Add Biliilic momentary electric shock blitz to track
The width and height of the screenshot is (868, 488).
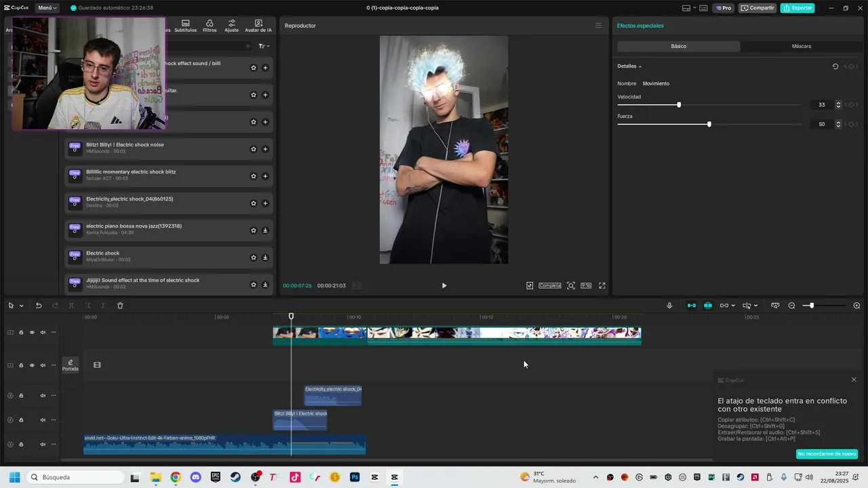tap(265, 176)
